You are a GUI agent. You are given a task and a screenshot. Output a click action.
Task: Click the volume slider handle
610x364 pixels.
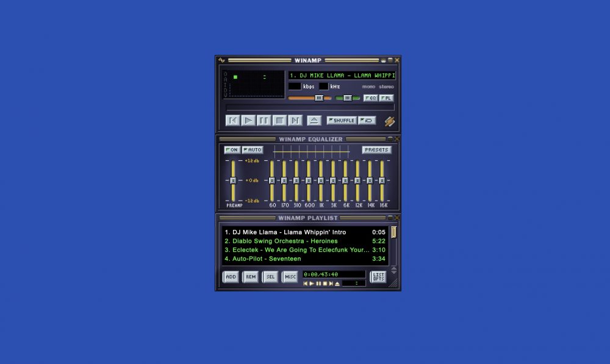pos(319,98)
